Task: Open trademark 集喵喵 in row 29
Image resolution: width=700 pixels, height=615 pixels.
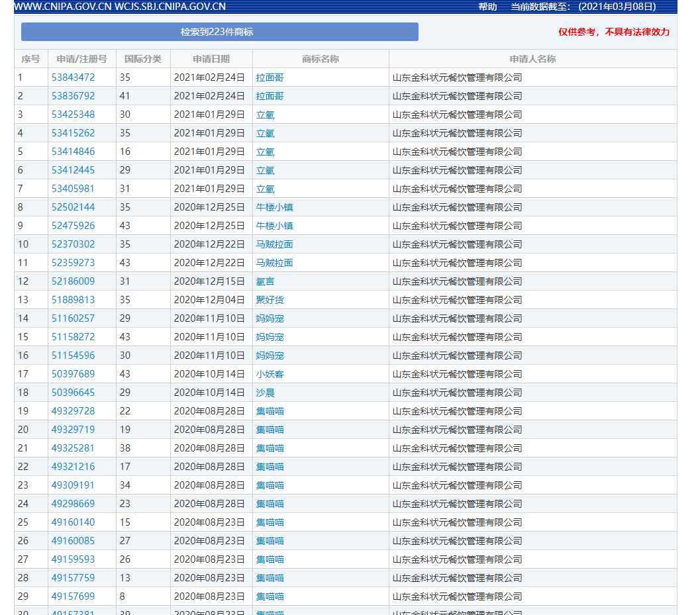Action: point(270,596)
